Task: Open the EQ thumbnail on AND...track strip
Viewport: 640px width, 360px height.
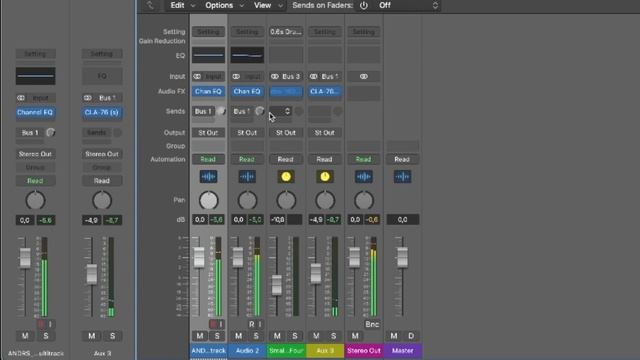Action: [x=208, y=55]
